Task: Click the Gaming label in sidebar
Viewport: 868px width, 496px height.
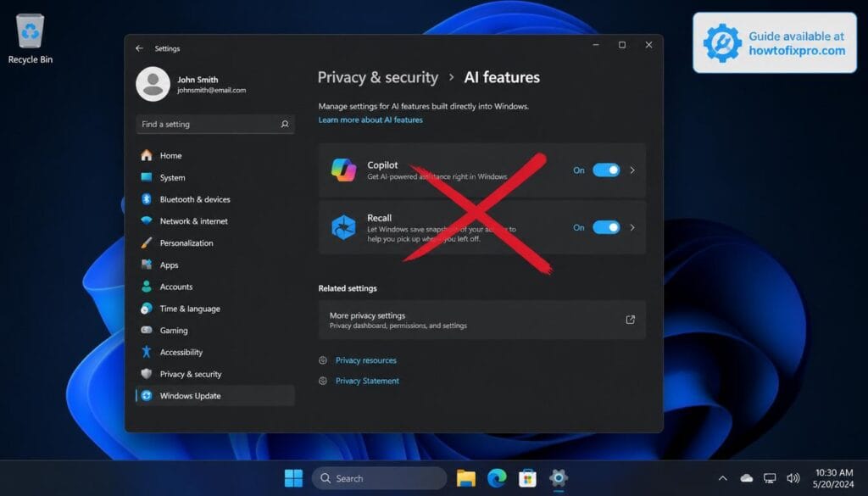Action: click(x=174, y=330)
